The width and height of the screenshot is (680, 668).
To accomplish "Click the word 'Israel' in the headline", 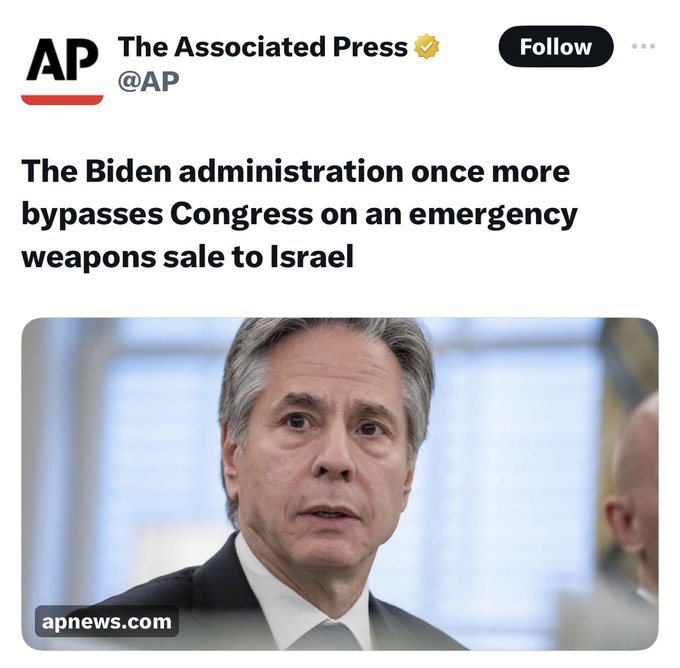I will [312, 257].
